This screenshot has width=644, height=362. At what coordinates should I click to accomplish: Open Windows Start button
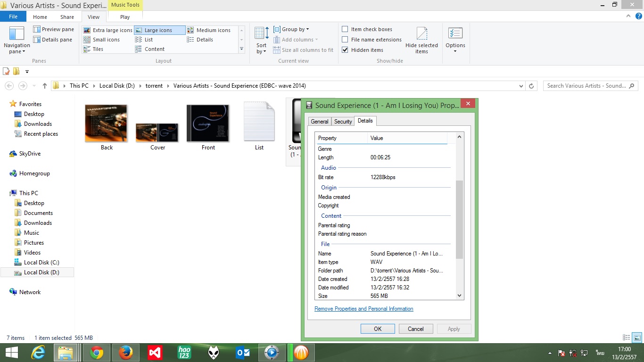click(x=11, y=353)
